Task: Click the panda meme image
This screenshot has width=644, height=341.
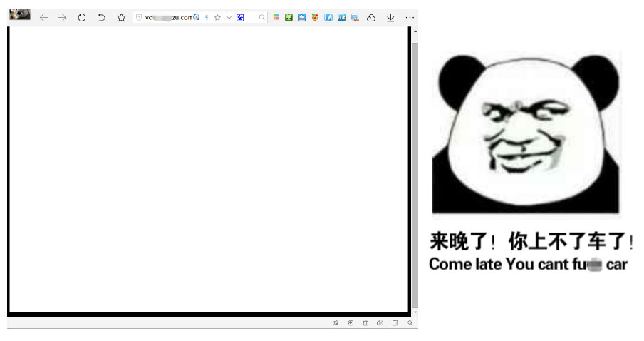Action: pyautogui.click(x=526, y=133)
